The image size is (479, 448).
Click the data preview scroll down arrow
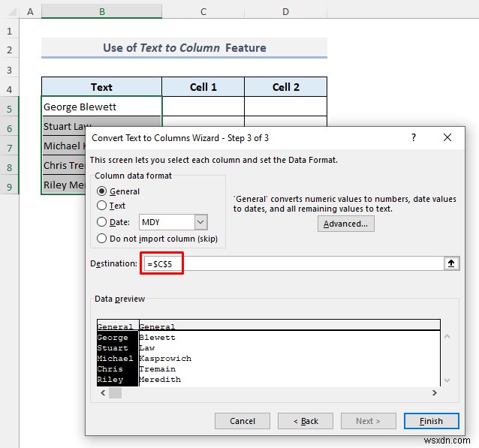pyautogui.click(x=447, y=380)
